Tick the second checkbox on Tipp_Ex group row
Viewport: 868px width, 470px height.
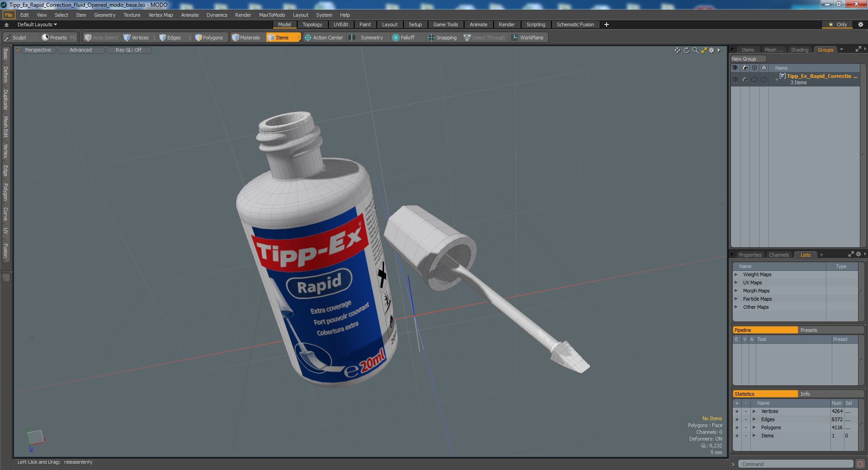click(764, 79)
